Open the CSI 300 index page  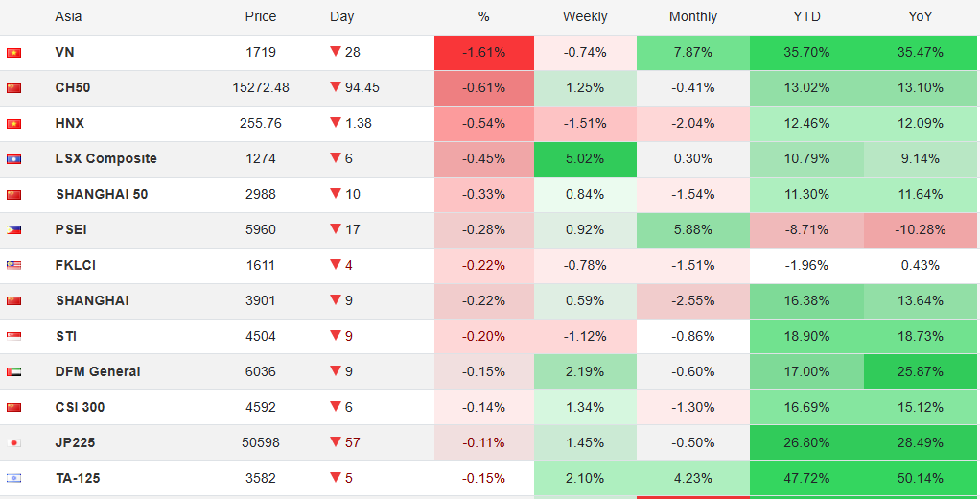click(x=81, y=407)
